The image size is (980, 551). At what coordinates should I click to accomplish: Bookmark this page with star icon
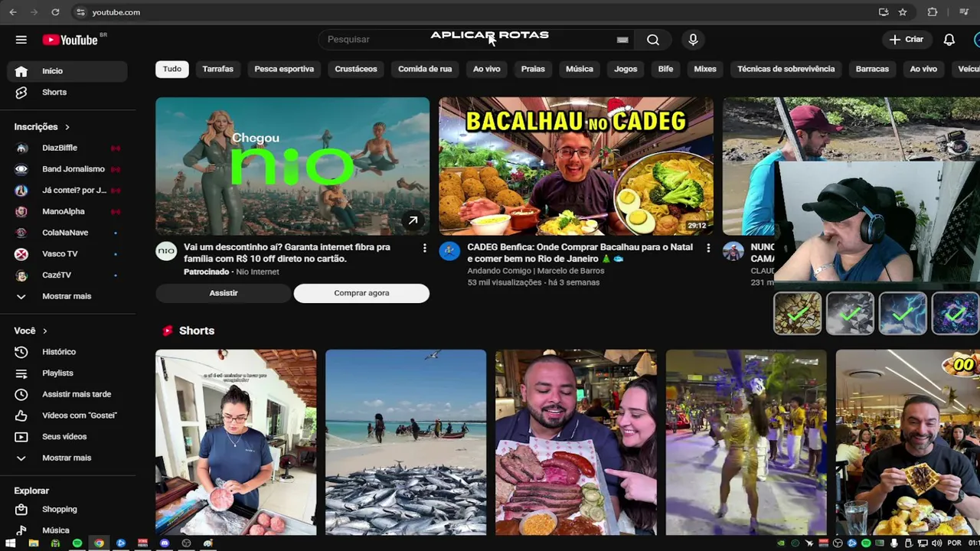(x=903, y=12)
